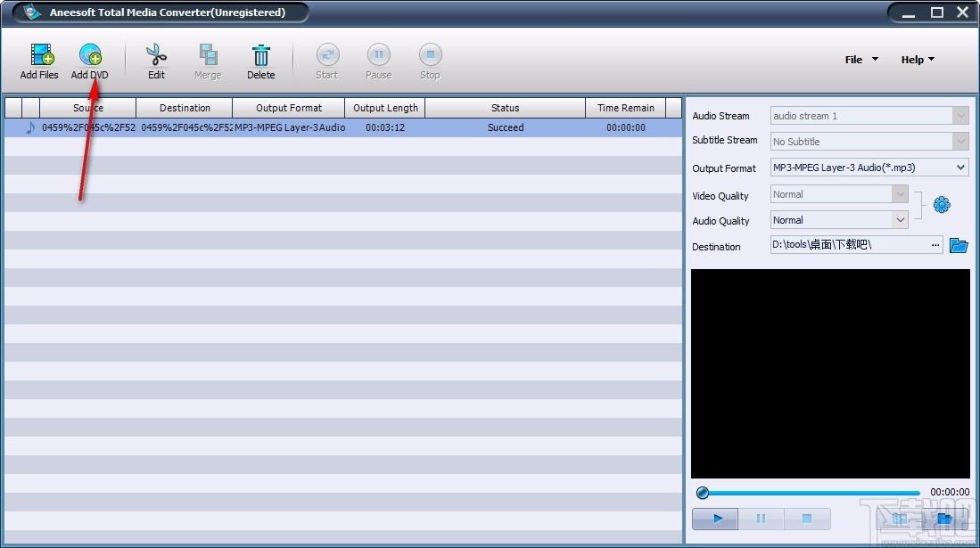Open quality settings via the gear icon

click(942, 204)
